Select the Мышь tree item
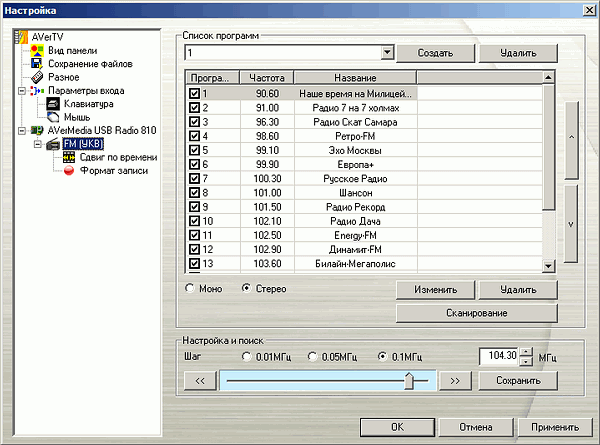 tap(77, 117)
